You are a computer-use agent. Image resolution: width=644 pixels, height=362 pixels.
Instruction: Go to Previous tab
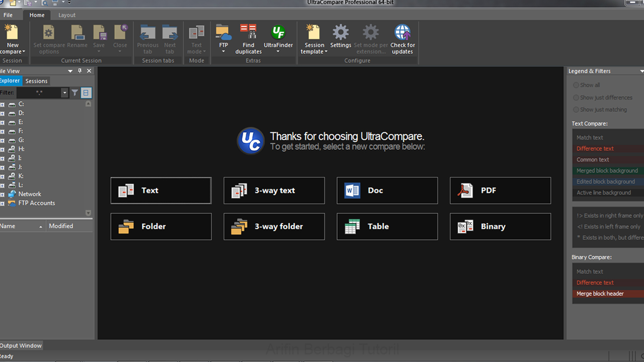coord(147,39)
